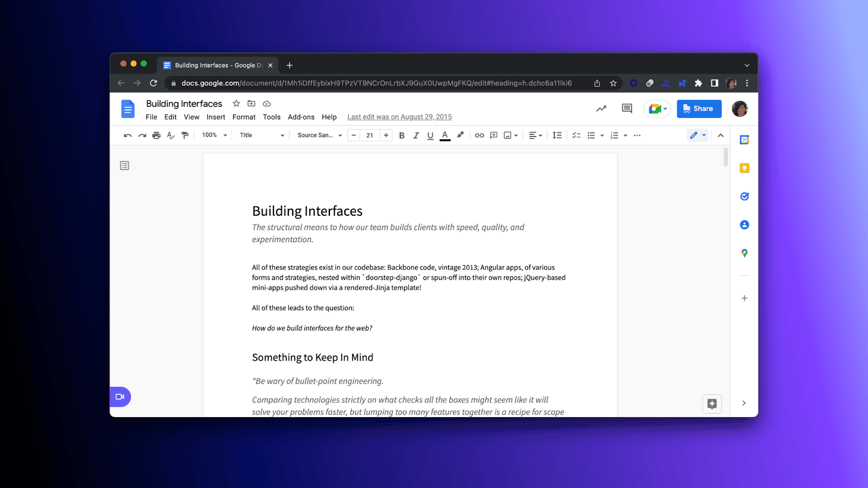The width and height of the screenshot is (868, 488).
Task: Activate the Paint format roller tool
Action: click(x=185, y=135)
